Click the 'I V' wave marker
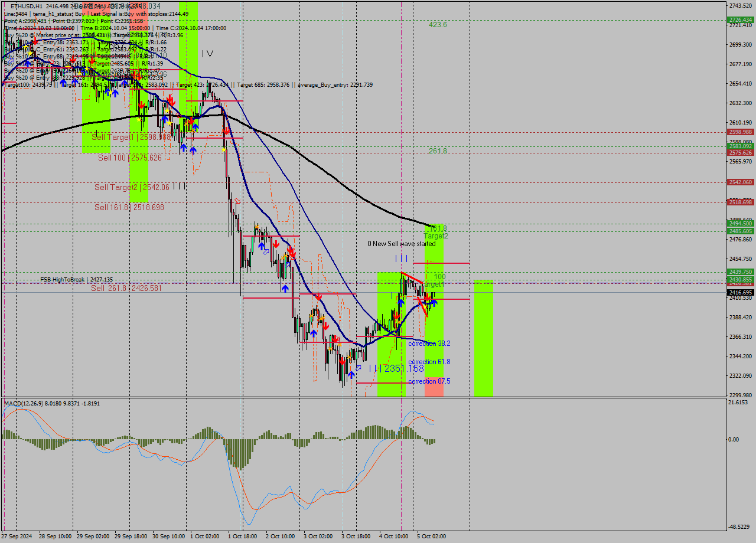This screenshot has width=756, height=543. pyautogui.click(x=207, y=54)
